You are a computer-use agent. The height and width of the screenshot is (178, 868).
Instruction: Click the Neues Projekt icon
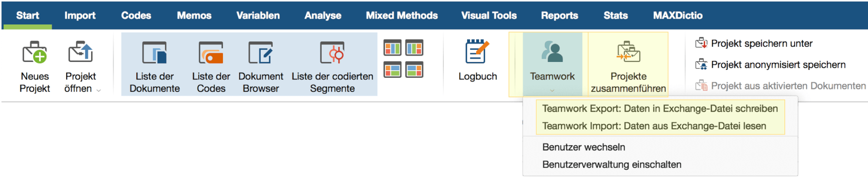click(x=35, y=52)
